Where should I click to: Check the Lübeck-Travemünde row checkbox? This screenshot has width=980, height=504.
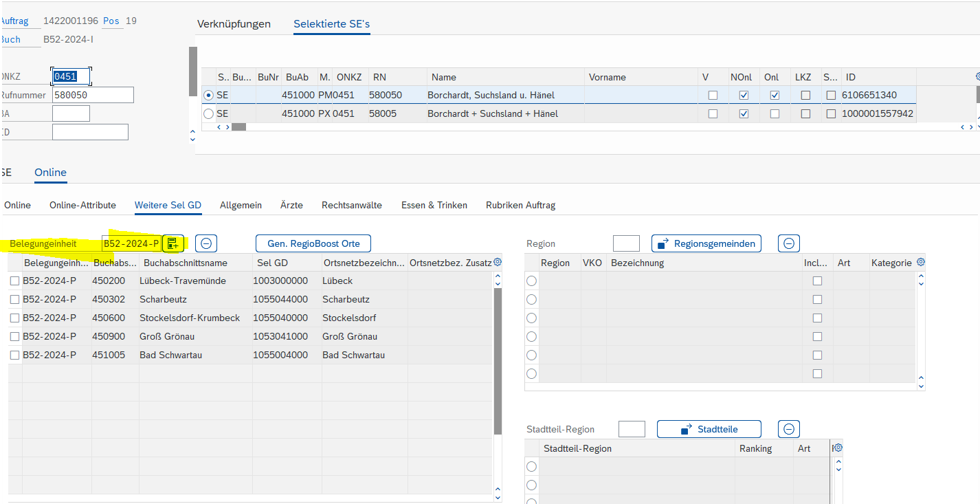14,281
